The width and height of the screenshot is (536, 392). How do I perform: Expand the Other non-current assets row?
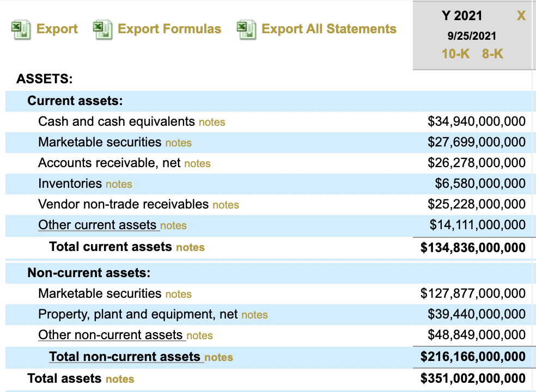click(110, 335)
